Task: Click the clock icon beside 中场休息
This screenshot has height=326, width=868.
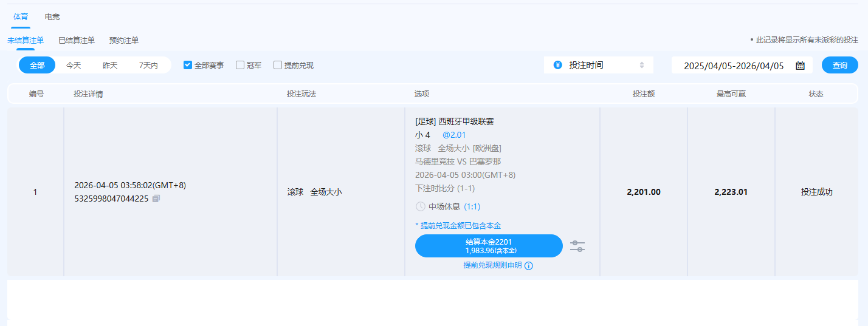Action: coord(420,206)
